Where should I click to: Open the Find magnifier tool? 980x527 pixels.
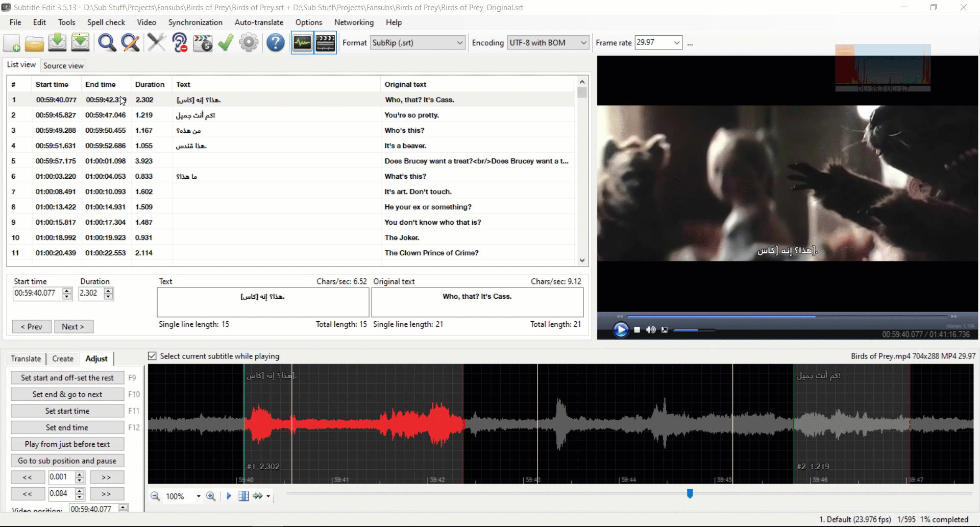[x=107, y=43]
